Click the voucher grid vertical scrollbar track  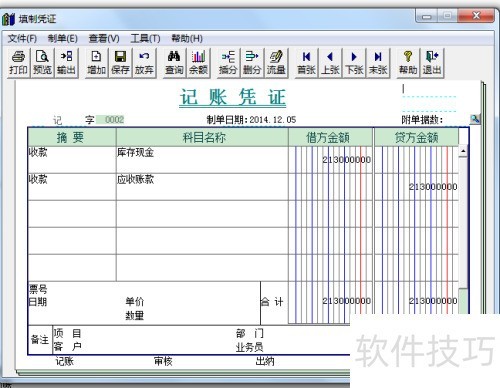click(463, 223)
